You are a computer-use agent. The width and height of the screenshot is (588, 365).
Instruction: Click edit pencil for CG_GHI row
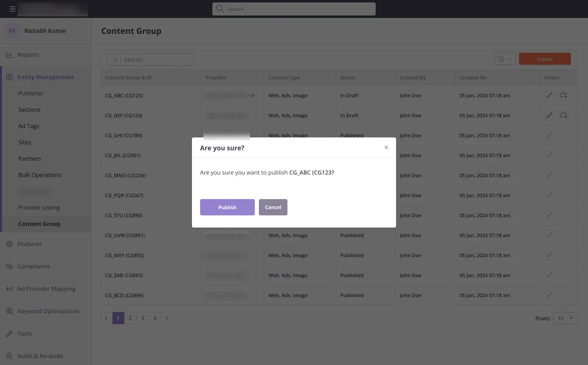[550, 135]
